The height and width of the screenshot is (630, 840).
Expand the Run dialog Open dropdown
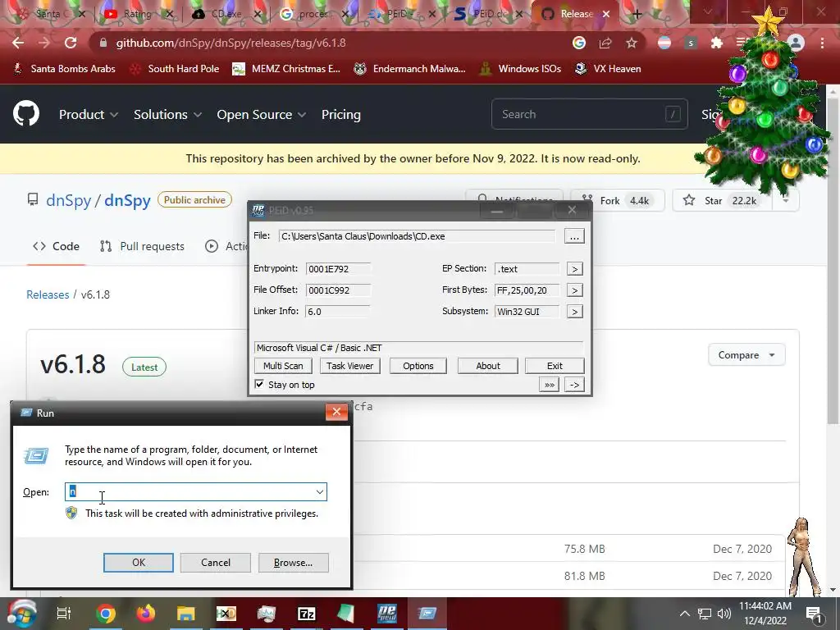click(x=320, y=492)
